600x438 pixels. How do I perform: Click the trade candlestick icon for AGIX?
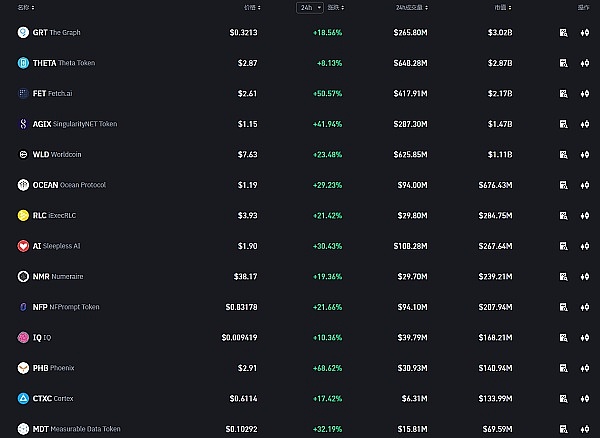[x=584, y=124]
